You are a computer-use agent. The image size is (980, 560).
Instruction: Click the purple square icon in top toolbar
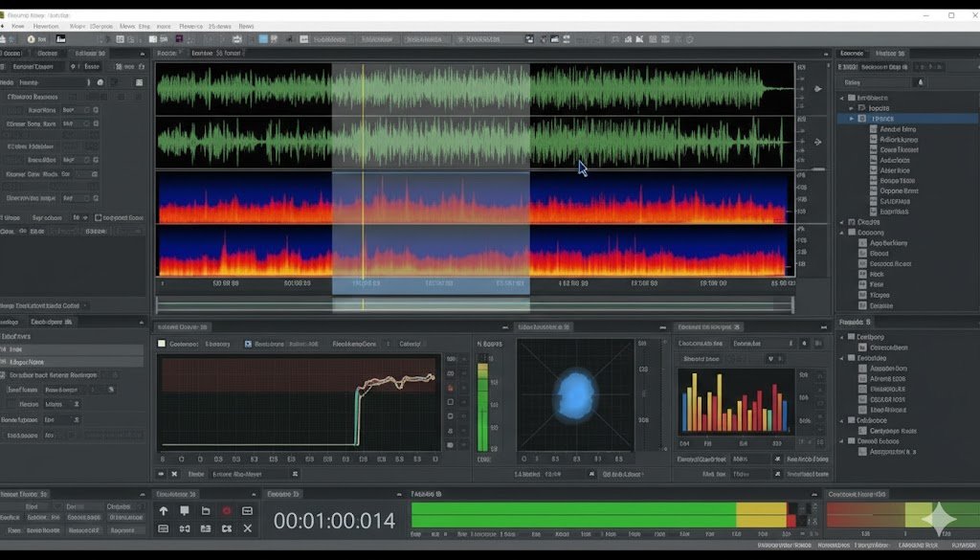click(x=179, y=39)
